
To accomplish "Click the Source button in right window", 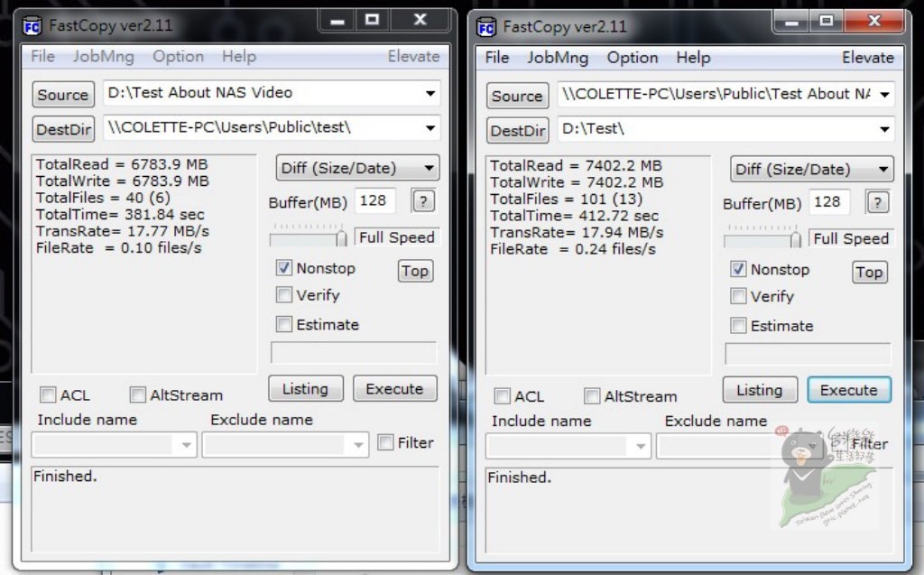I will 517,96.
